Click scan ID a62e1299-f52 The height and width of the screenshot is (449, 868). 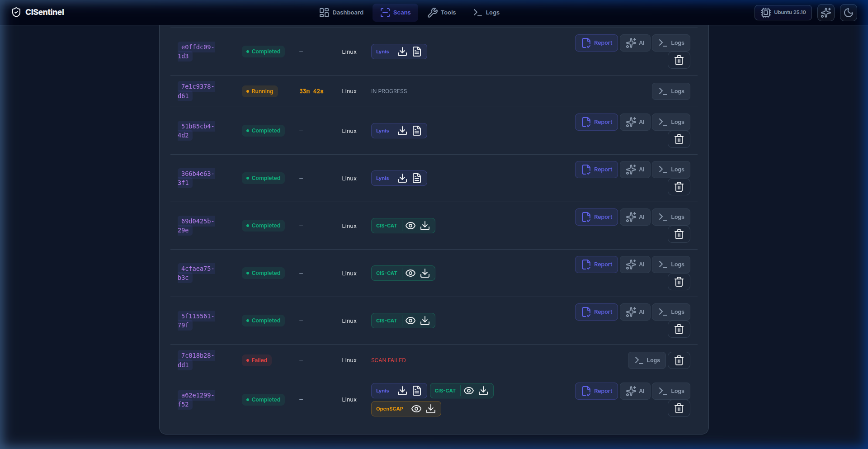[196, 400]
